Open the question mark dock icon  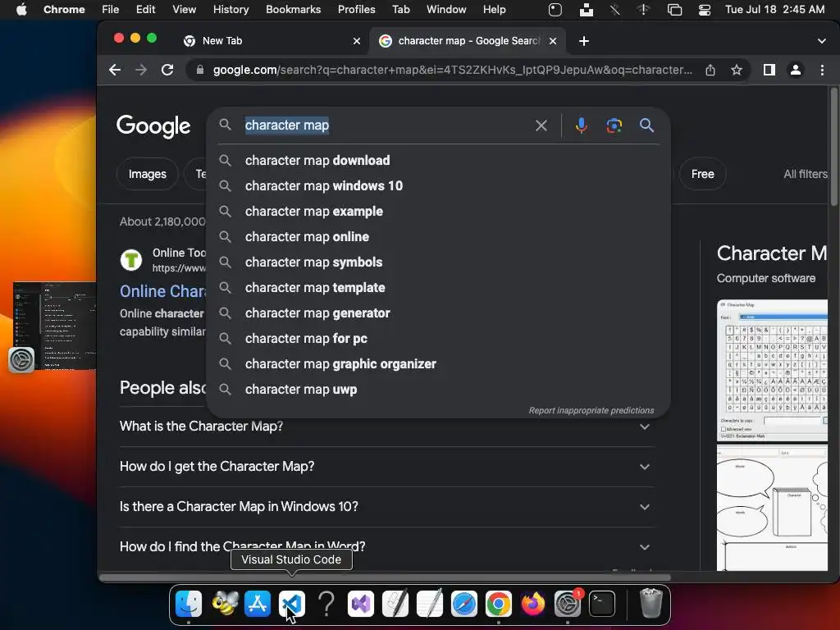tap(326, 604)
